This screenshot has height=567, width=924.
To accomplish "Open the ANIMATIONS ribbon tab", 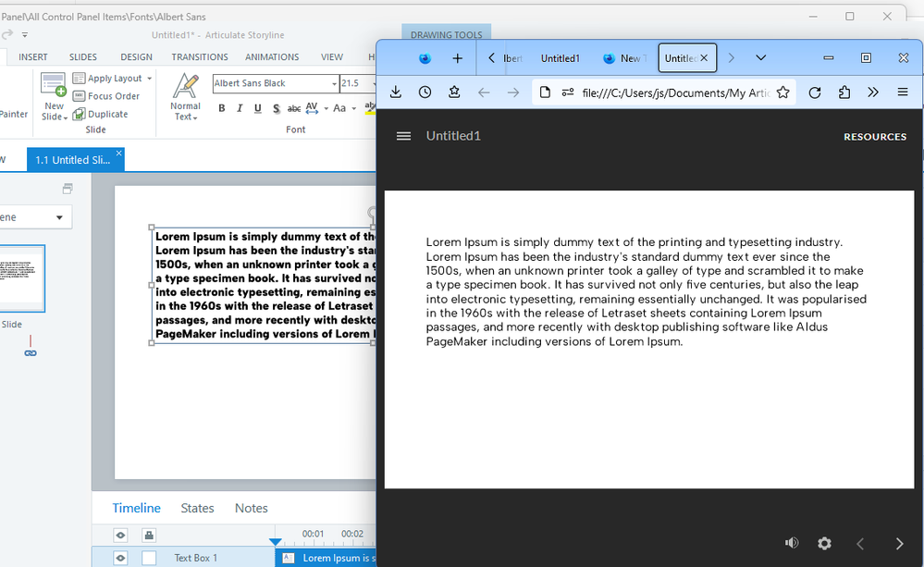I will (x=272, y=57).
